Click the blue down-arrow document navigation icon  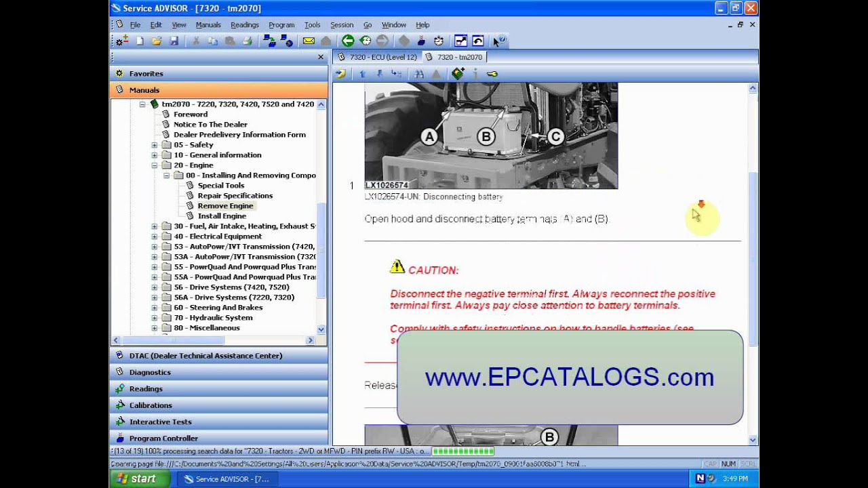[379, 74]
